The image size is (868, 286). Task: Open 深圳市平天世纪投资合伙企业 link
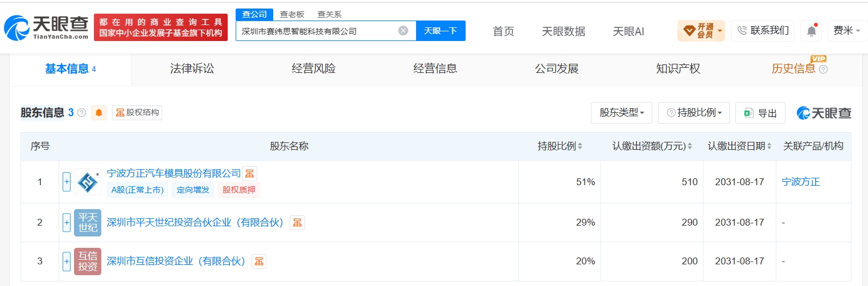[195, 223]
